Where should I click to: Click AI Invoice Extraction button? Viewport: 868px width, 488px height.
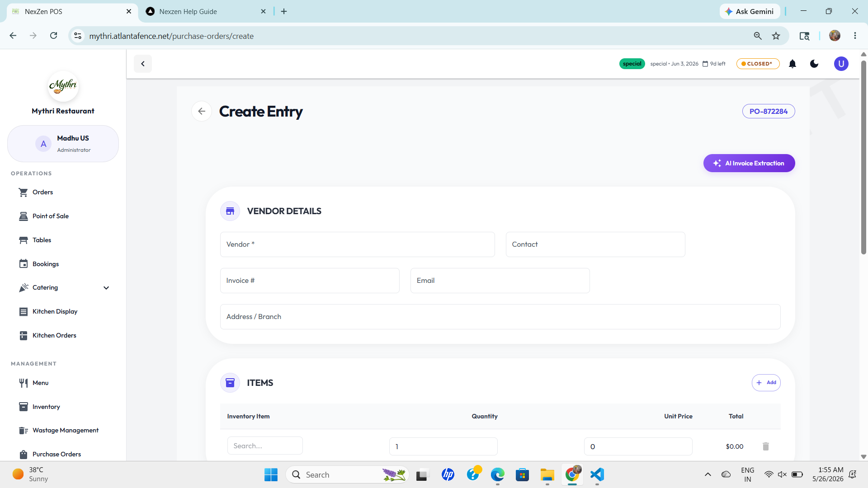[x=749, y=163]
